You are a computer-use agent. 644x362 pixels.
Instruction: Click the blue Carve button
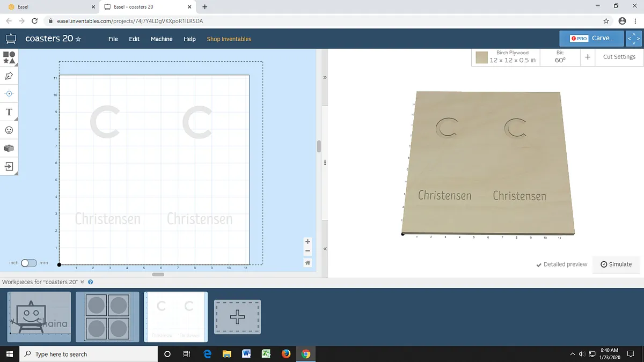click(x=591, y=39)
